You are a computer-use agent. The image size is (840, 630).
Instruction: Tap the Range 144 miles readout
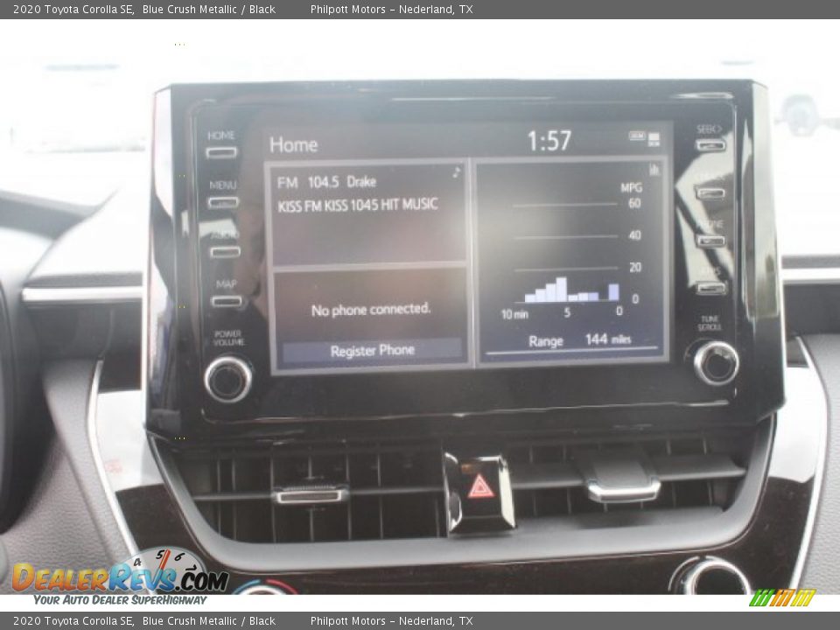tap(579, 340)
